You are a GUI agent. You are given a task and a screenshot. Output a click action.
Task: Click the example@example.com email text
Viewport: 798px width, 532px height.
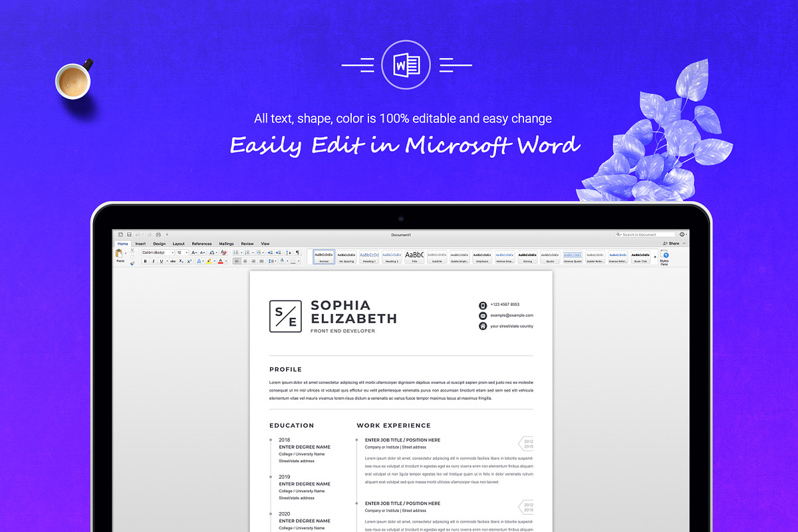tap(512, 315)
